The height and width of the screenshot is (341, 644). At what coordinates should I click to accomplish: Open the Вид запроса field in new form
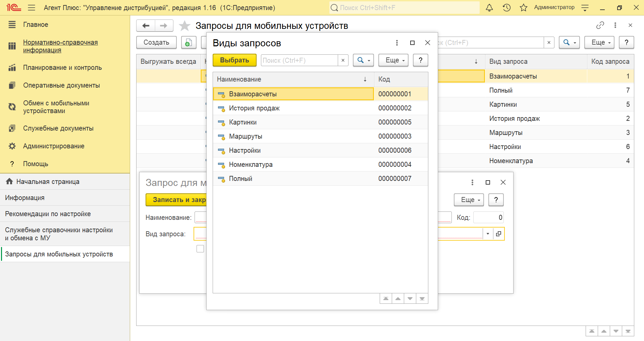click(499, 234)
